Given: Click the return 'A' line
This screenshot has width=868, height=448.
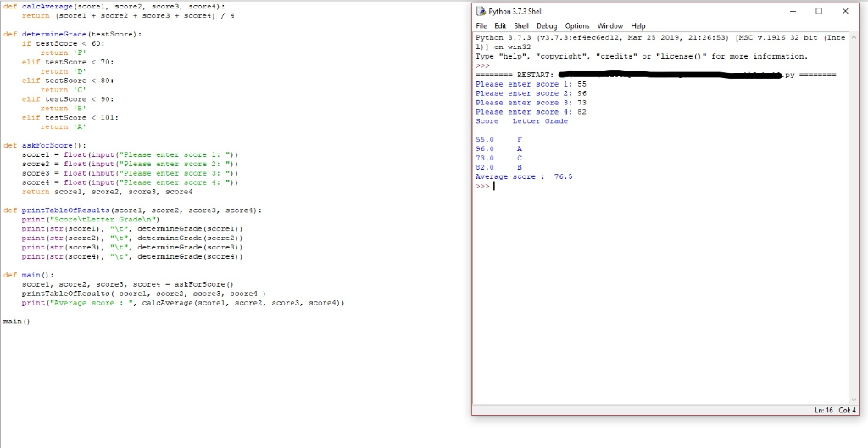Looking at the screenshot, I should 63,127.
